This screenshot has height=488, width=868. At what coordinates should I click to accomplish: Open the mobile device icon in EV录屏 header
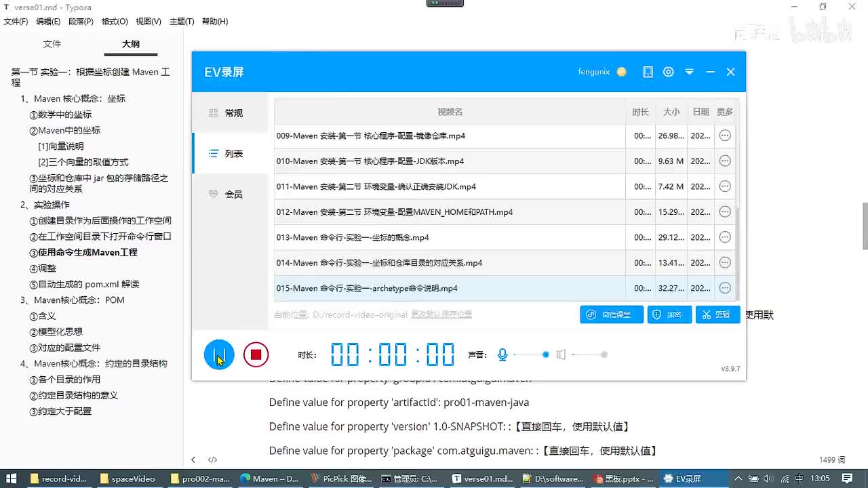click(648, 72)
